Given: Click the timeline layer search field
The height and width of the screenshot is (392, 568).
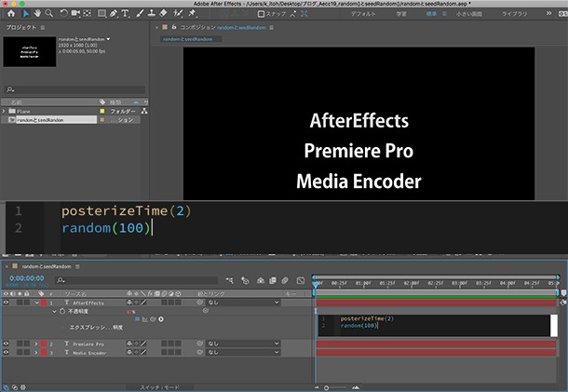Looking at the screenshot, I should click(x=137, y=280).
